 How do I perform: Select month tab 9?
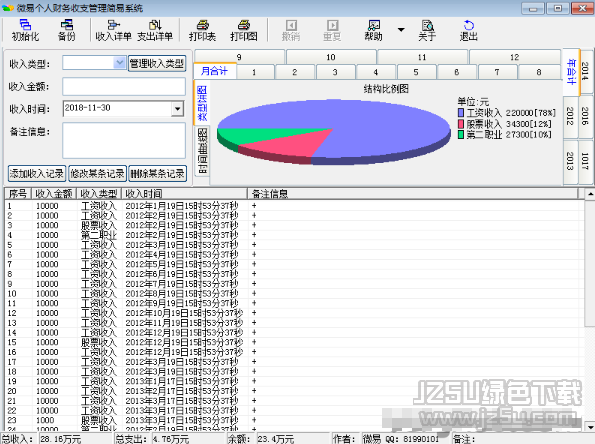point(239,57)
